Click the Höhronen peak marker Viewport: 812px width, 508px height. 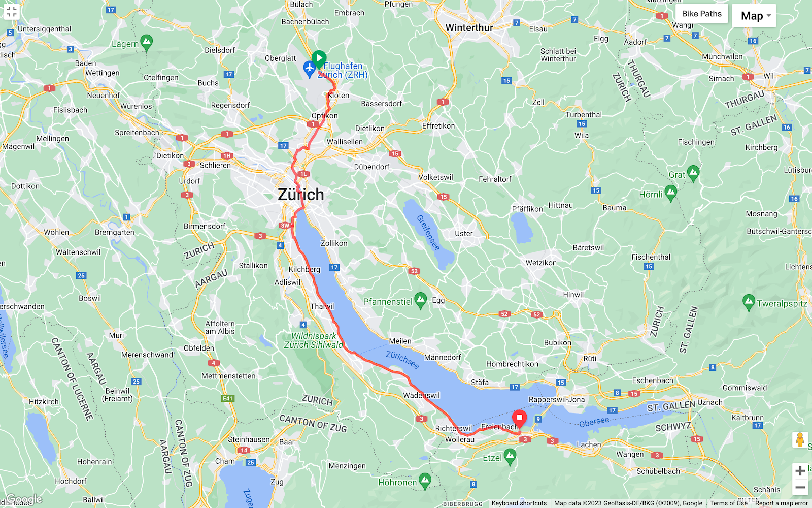pos(425,481)
